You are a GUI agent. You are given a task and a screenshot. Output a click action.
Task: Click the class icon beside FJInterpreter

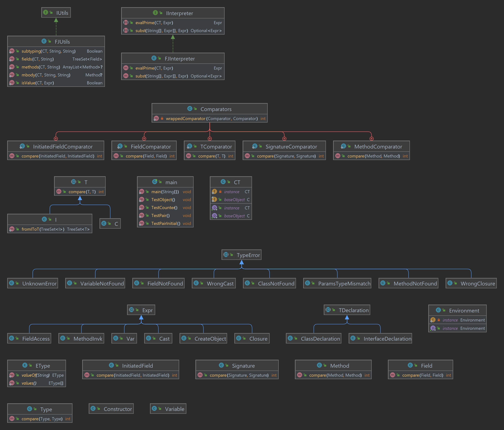154,58
